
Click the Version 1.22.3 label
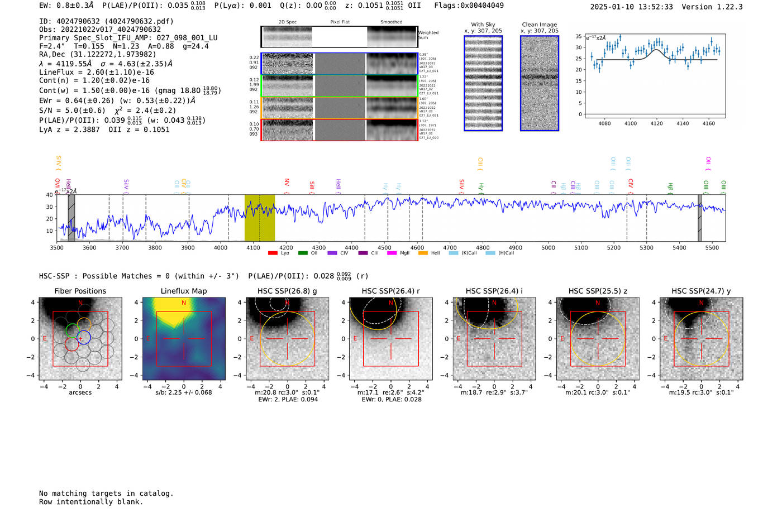(712, 7)
